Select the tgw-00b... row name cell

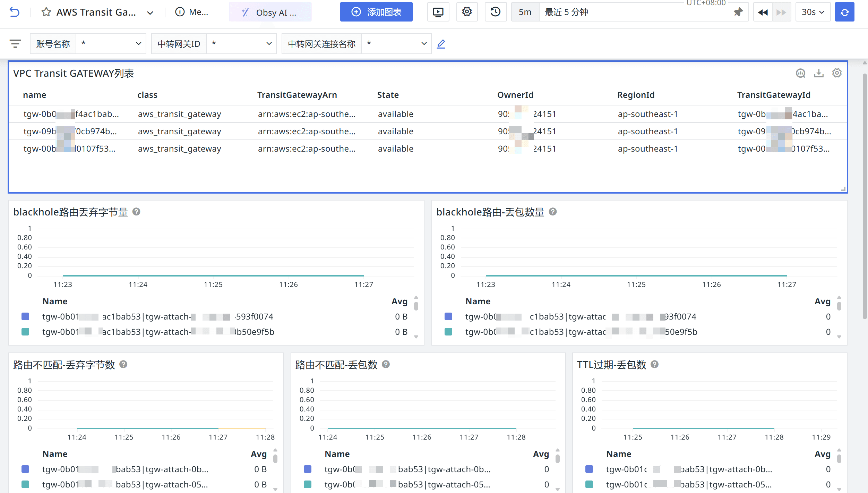pyautogui.click(x=69, y=149)
